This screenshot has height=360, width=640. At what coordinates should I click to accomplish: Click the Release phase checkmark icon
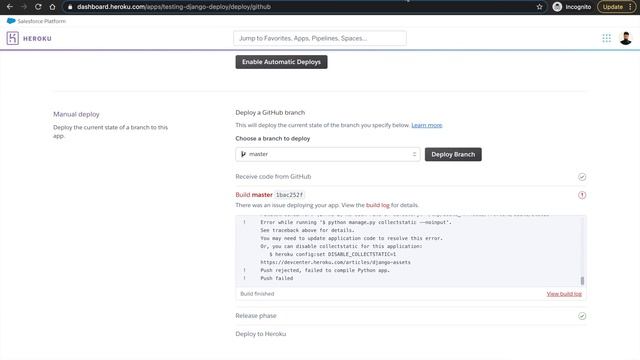[582, 316]
